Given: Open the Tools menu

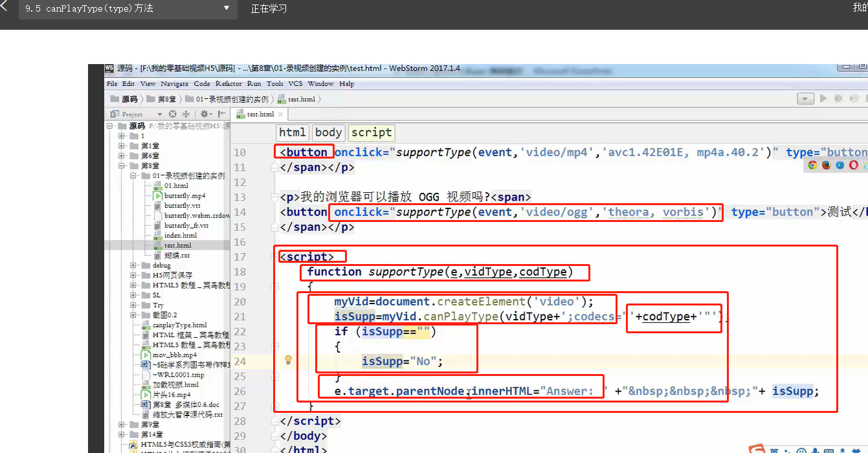Looking at the screenshot, I should click(x=275, y=83).
